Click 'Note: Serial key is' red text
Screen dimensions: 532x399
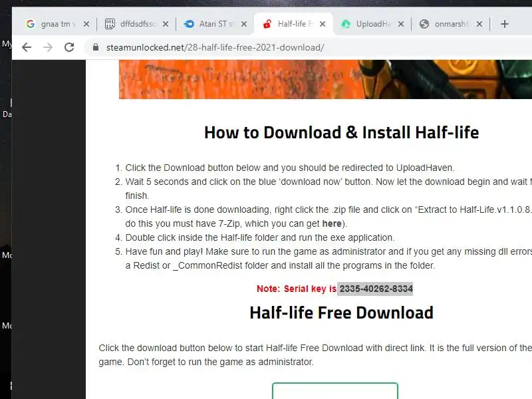(296, 289)
